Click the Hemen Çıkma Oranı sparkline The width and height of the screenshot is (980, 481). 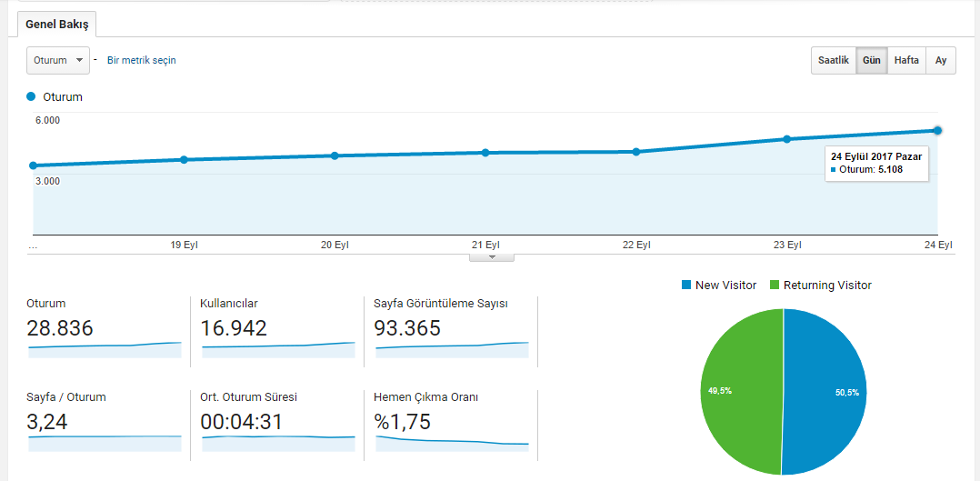(452, 444)
